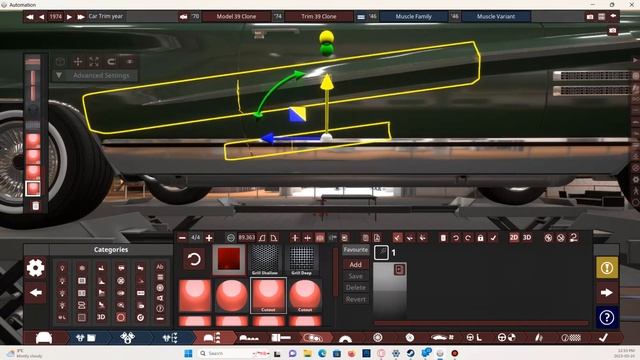
Task: Select the highlighted Cutout fixture thumbnail
Action: 268,296
